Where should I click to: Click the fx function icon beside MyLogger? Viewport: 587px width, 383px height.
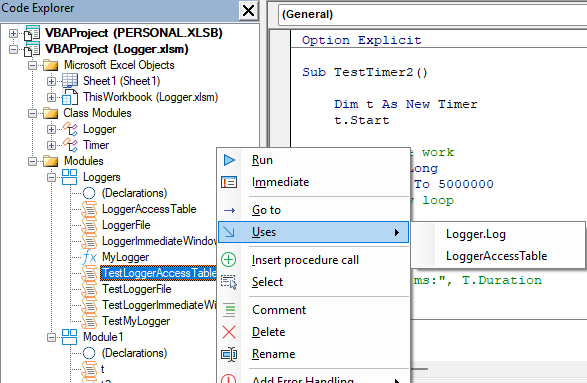pyautogui.click(x=89, y=257)
